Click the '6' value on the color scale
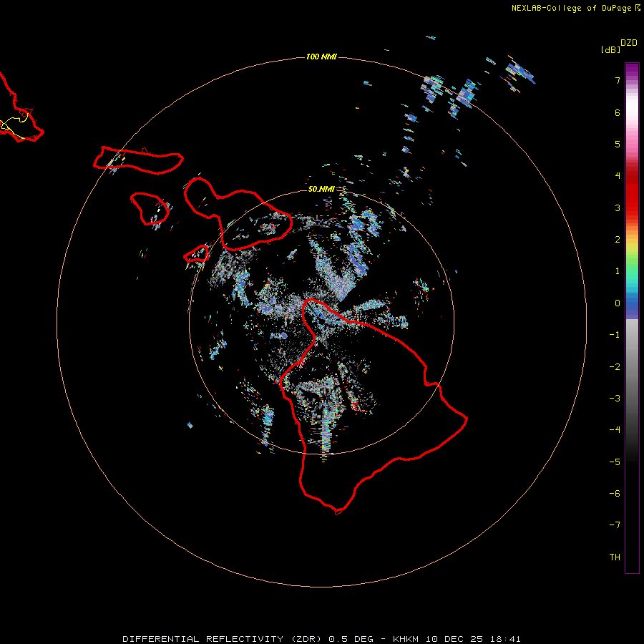 618,112
